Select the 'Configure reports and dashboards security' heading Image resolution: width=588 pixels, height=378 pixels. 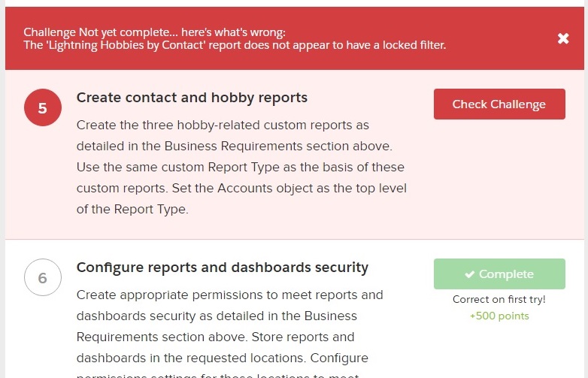coord(223,268)
